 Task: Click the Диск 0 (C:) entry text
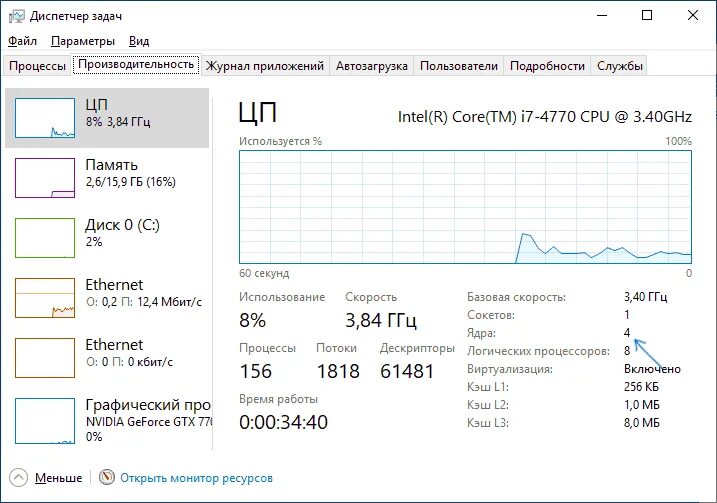[123, 233]
